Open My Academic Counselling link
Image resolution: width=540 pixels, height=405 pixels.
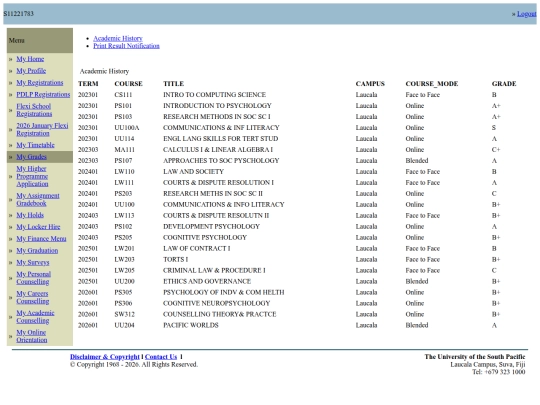[35, 317]
